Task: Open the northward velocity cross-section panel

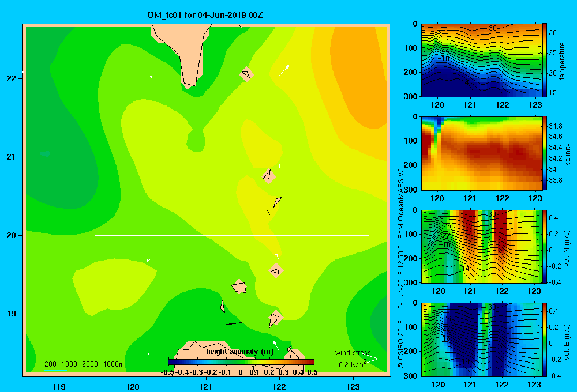Action: pyautogui.click(x=482, y=246)
